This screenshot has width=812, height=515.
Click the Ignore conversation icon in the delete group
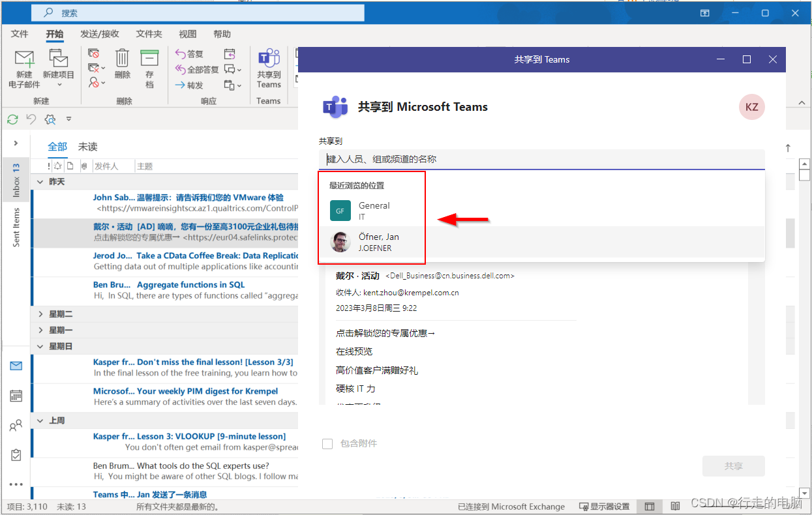pos(94,53)
